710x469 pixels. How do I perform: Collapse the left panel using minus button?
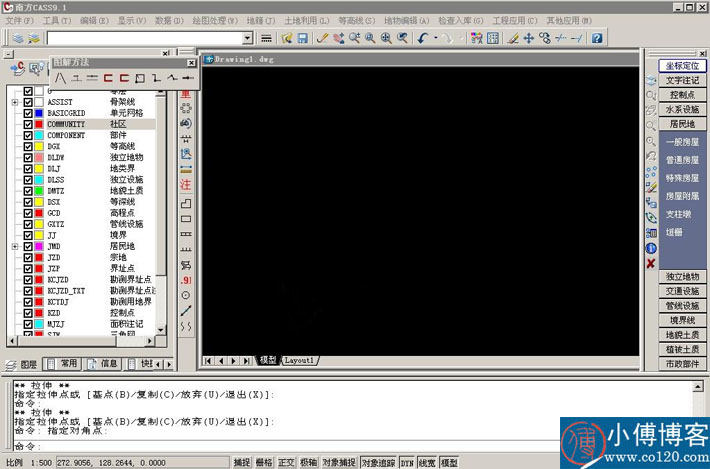click(x=9, y=54)
